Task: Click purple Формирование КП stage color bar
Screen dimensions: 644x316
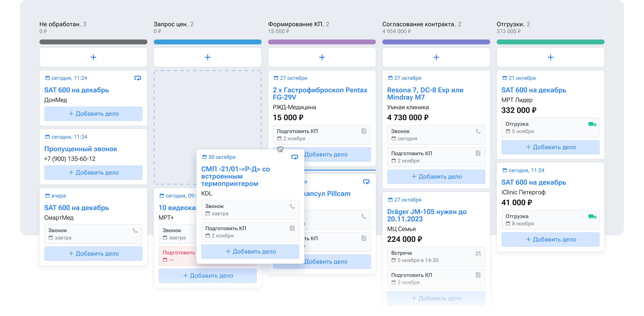Action: 322,42
